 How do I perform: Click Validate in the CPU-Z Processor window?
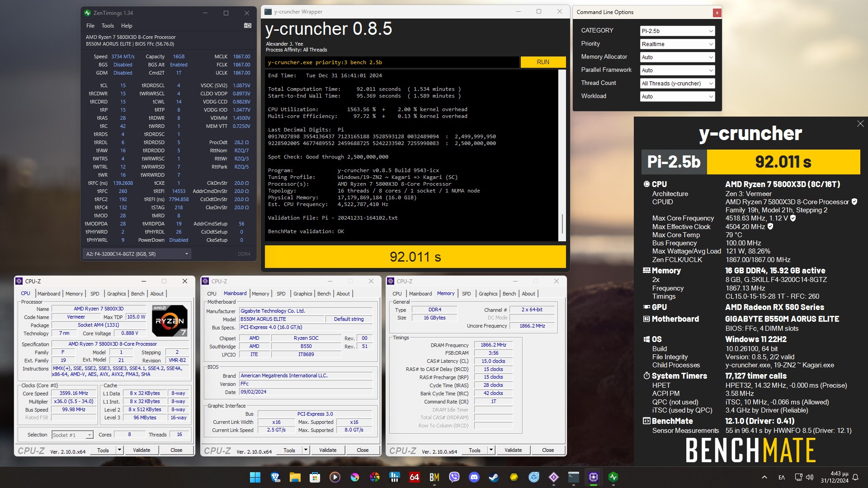click(142, 450)
